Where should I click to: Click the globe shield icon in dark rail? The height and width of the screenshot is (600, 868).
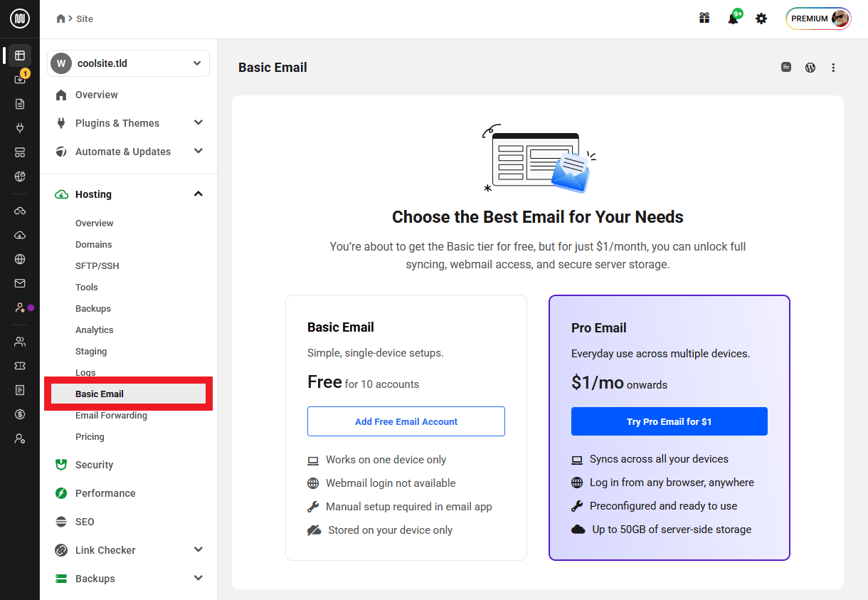pos(20,177)
